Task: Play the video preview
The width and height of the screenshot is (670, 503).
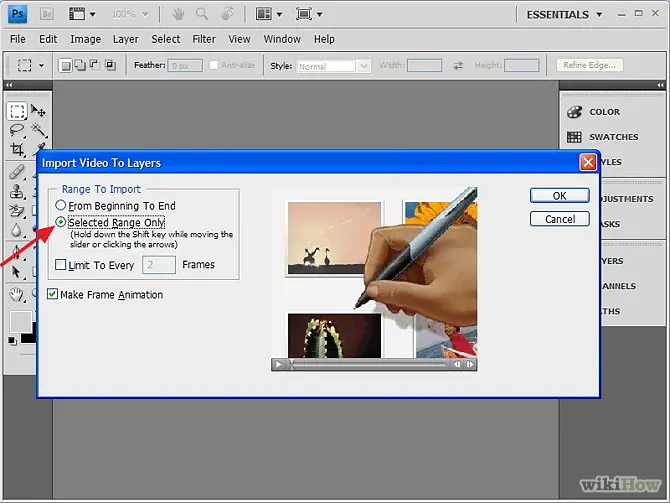Action: click(x=278, y=364)
